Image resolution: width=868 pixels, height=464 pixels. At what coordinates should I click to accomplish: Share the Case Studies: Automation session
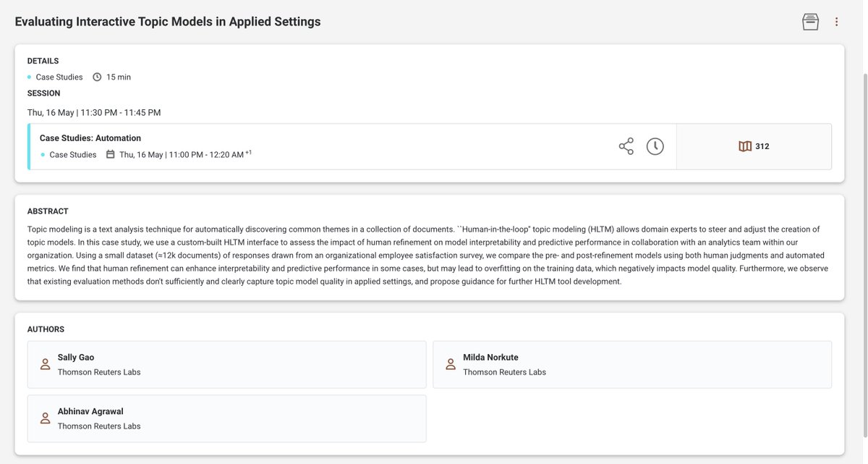click(x=626, y=146)
